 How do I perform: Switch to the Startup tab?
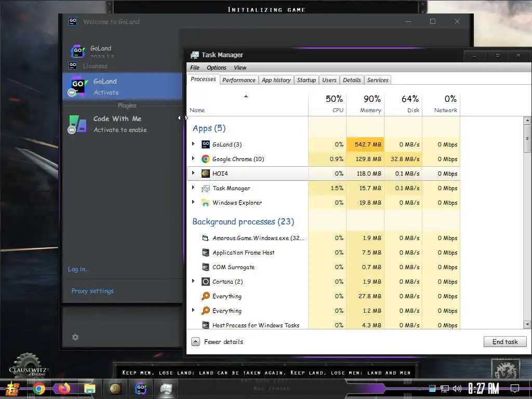(307, 80)
